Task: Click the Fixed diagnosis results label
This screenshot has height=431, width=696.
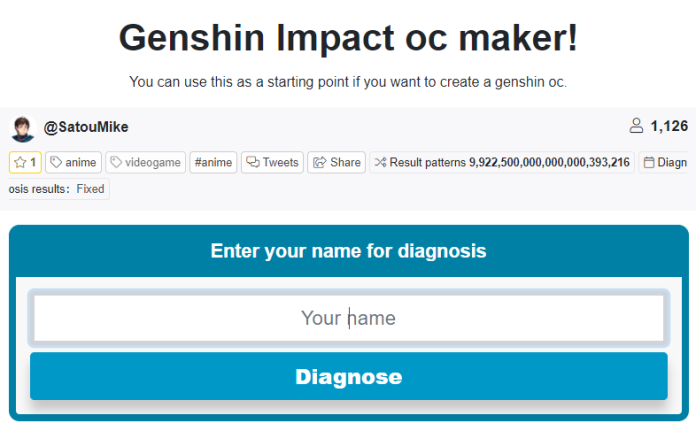Action: point(90,189)
